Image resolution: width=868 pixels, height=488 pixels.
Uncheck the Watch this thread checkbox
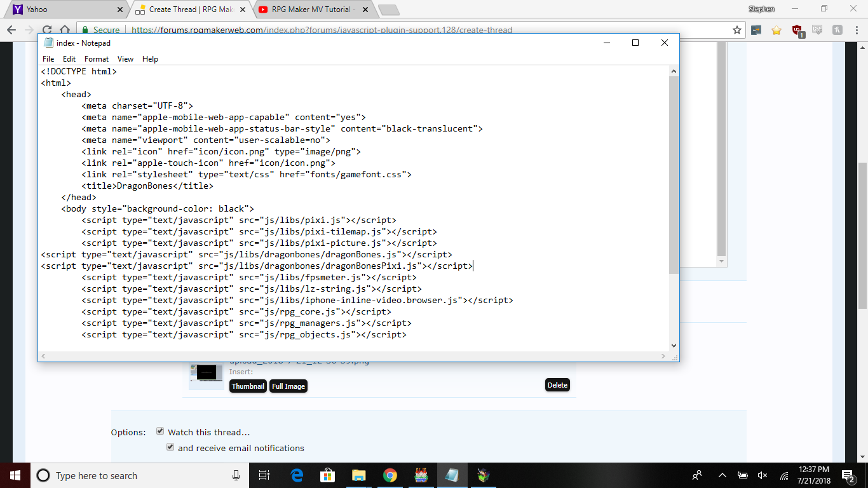point(160,431)
